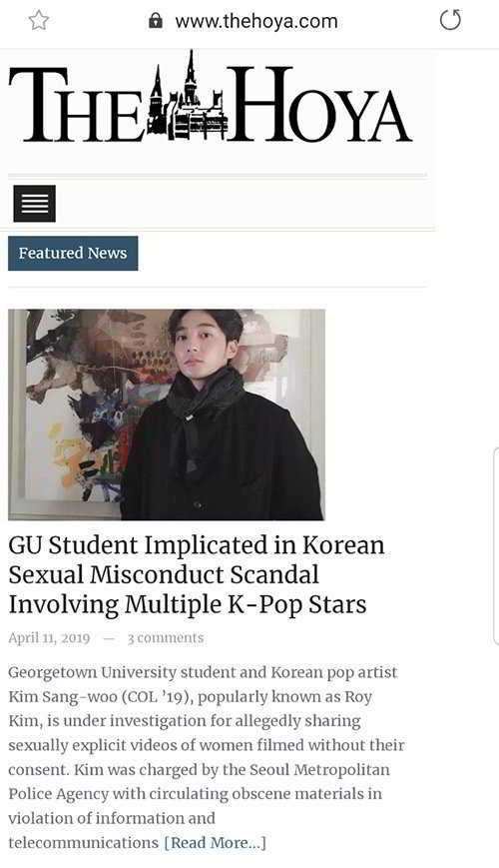Image resolution: width=499 pixels, height=868 pixels.
Task: Click the word "THE" in the masthead logo
Action: tap(76, 104)
